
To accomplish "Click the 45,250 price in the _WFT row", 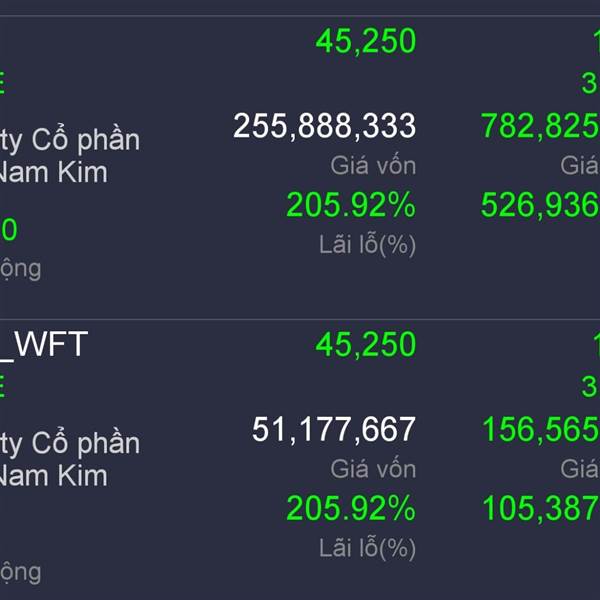I will (x=365, y=344).
